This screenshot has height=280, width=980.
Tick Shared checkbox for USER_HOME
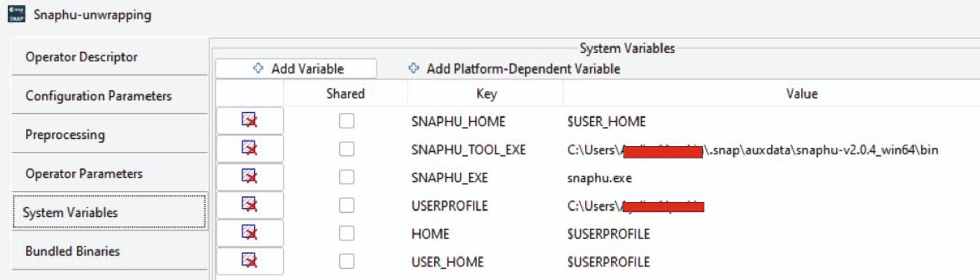coord(347,262)
